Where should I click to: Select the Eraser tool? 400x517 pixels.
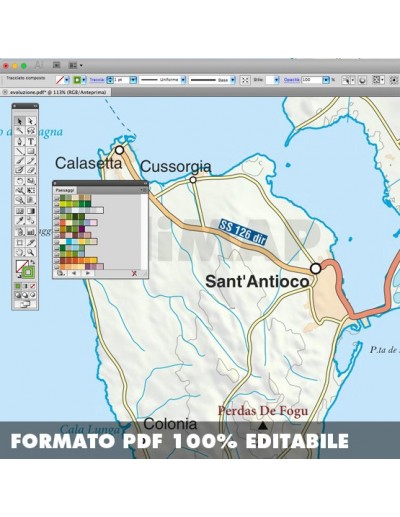pyautogui.click(x=31, y=170)
